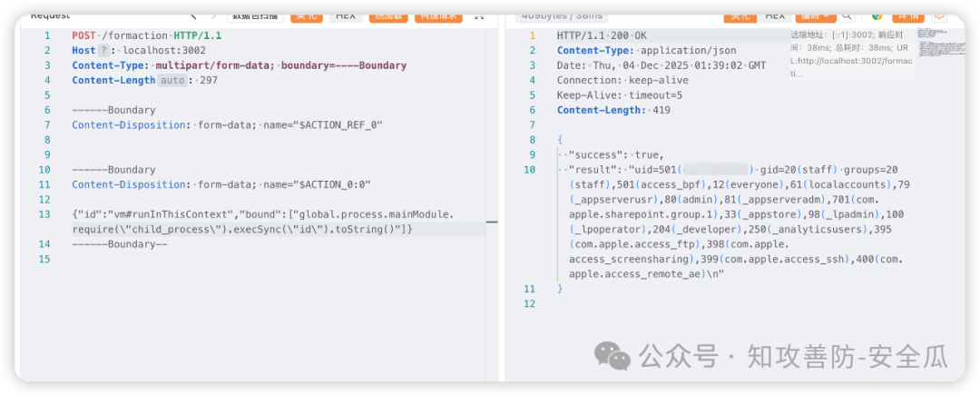Click the remote address info tooltip box
Viewport: 980px width, 396px height.
click(850, 54)
